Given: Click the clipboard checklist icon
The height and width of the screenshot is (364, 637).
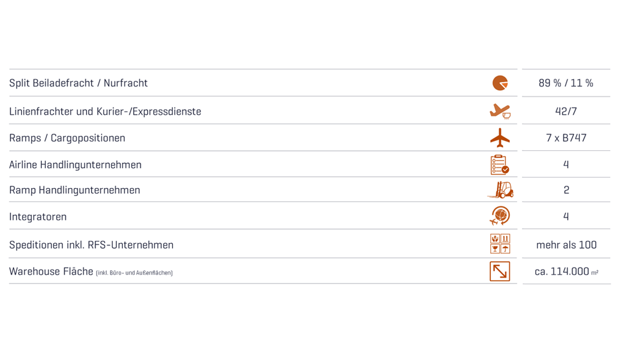Looking at the screenshot, I should pyautogui.click(x=500, y=165).
